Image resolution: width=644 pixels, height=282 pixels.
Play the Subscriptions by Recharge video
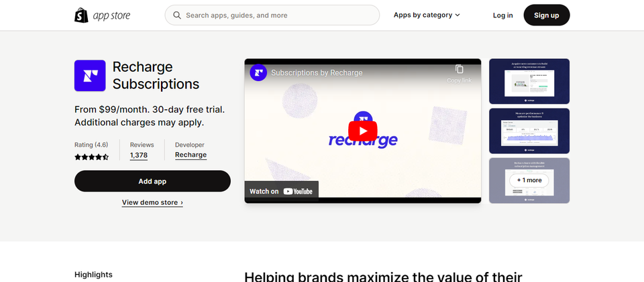(x=363, y=131)
